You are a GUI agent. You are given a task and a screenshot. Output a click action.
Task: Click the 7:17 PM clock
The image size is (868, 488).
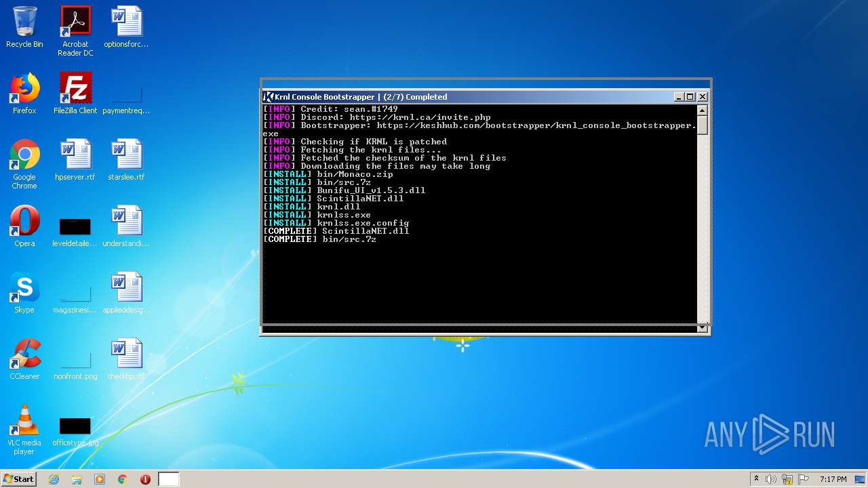(x=833, y=479)
